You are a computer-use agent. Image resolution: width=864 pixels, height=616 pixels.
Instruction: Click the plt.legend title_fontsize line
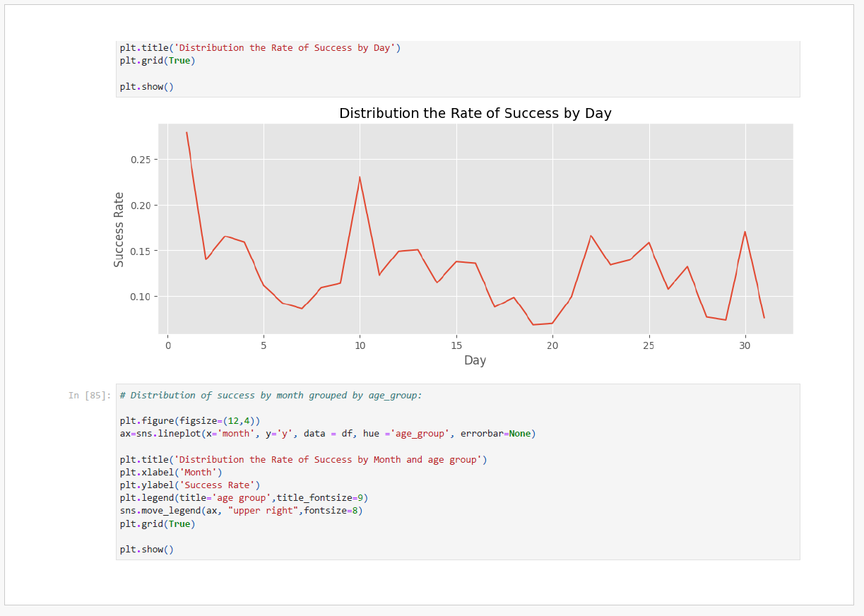coord(244,498)
